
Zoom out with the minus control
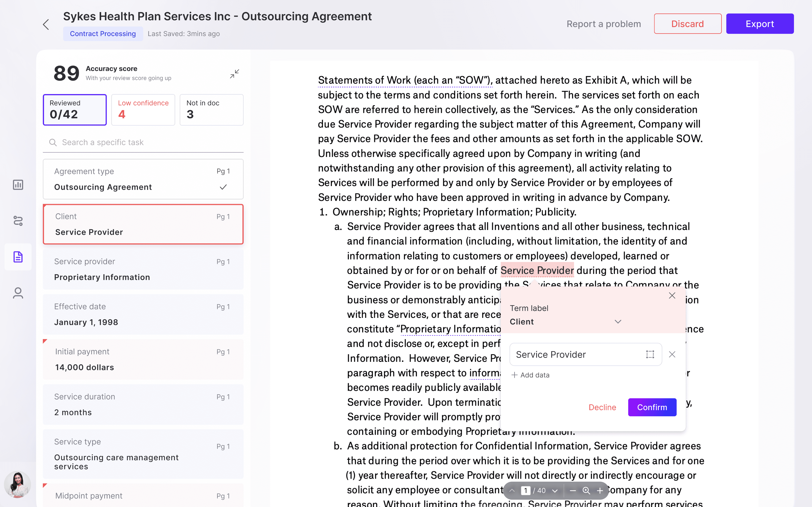coord(573,491)
